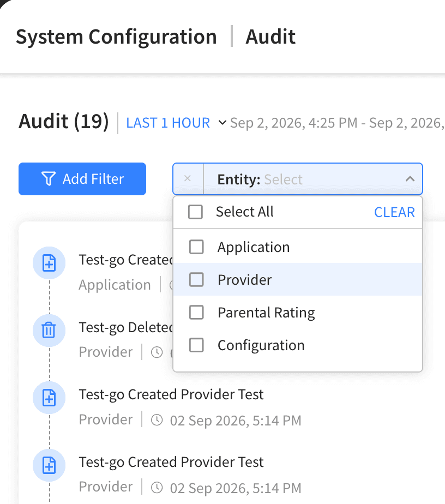Choose the Select All option label
The width and height of the screenshot is (445, 504).
coord(244,212)
